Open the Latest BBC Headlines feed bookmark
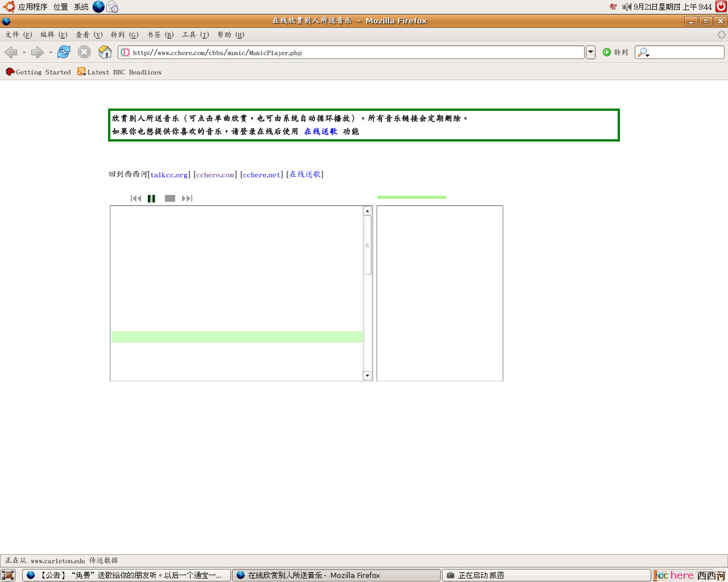 [x=119, y=72]
